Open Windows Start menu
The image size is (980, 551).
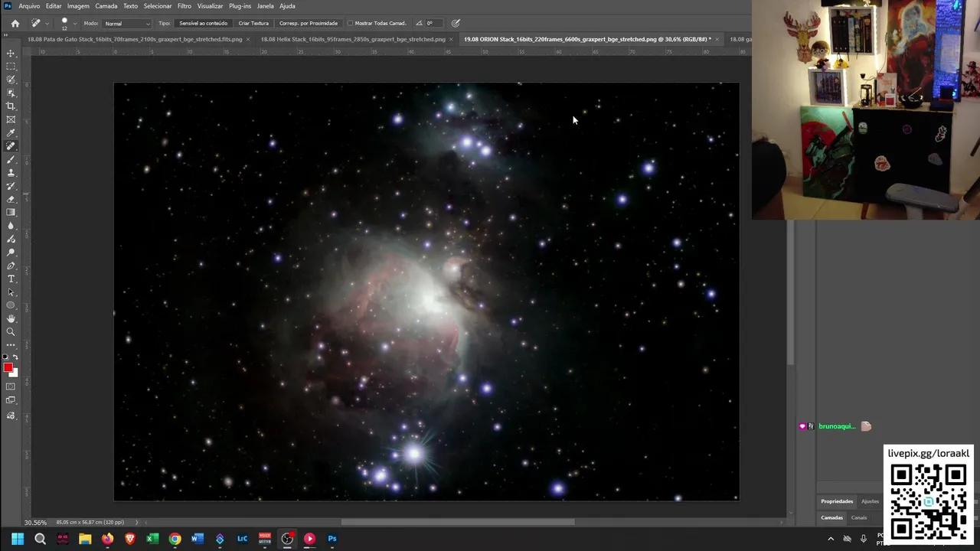click(x=18, y=539)
